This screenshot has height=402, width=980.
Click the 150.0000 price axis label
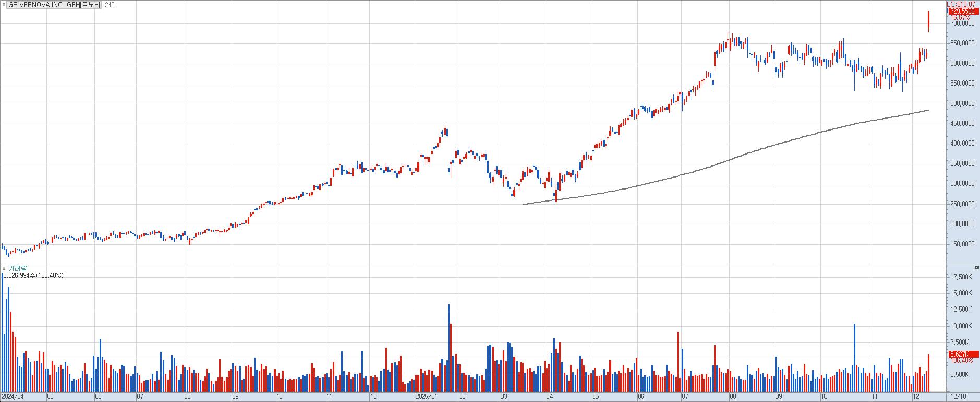963,244
